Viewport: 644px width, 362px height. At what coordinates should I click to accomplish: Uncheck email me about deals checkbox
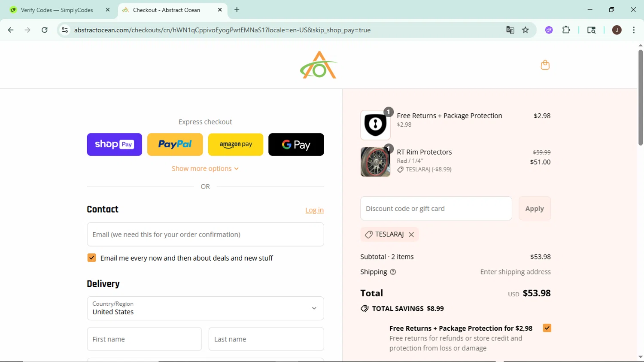click(x=91, y=258)
